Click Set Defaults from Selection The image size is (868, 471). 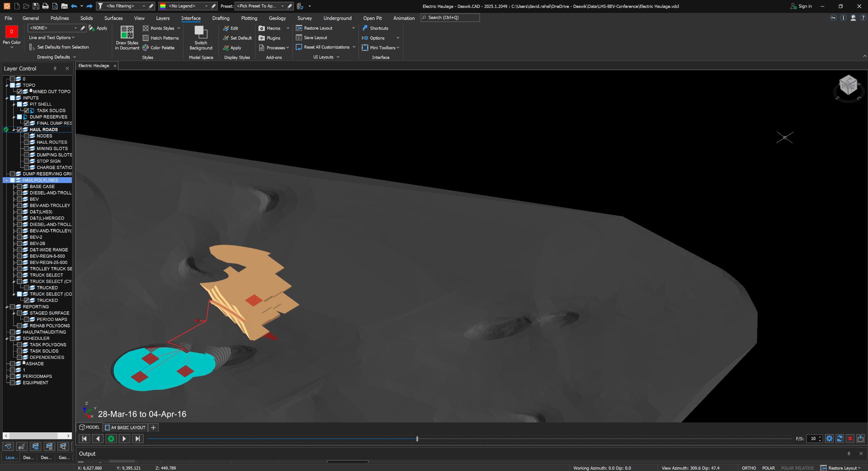point(59,47)
